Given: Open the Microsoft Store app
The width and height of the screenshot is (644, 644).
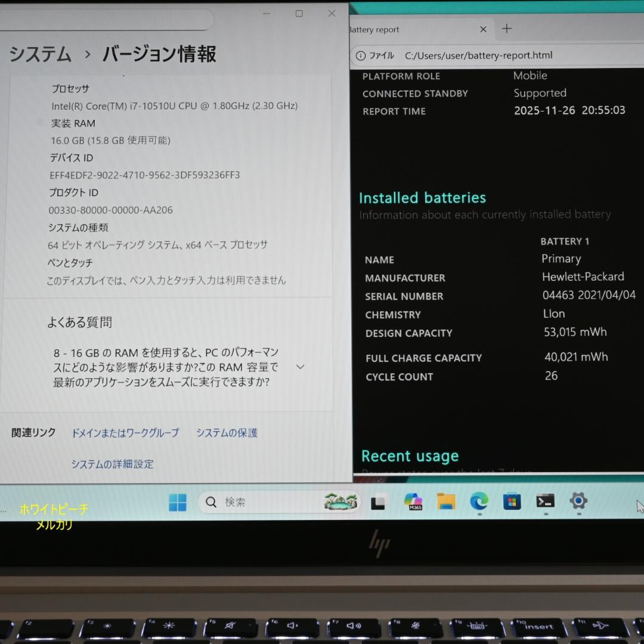Looking at the screenshot, I should point(512,502).
